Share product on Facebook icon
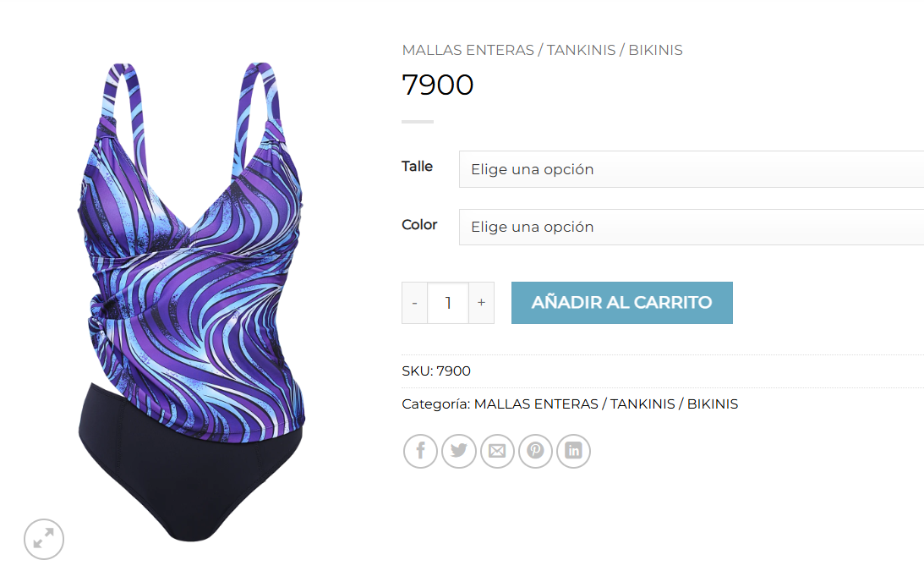 (420, 451)
